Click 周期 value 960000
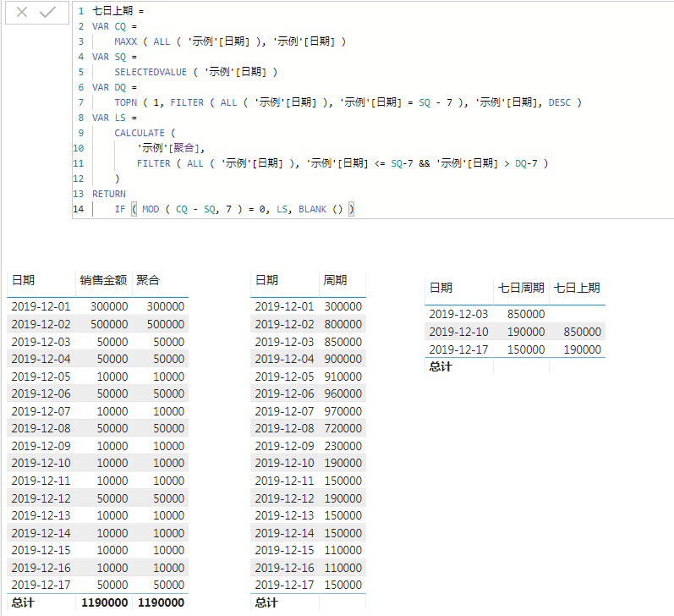This screenshot has height=616, width=674. click(x=343, y=393)
